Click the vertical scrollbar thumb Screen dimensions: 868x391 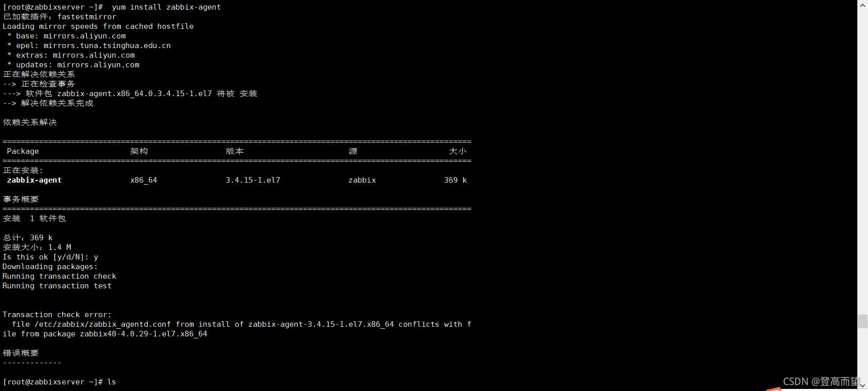[862, 321]
